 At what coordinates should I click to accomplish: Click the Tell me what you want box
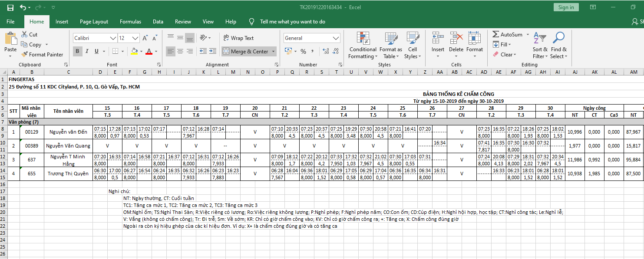[x=292, y=22]
